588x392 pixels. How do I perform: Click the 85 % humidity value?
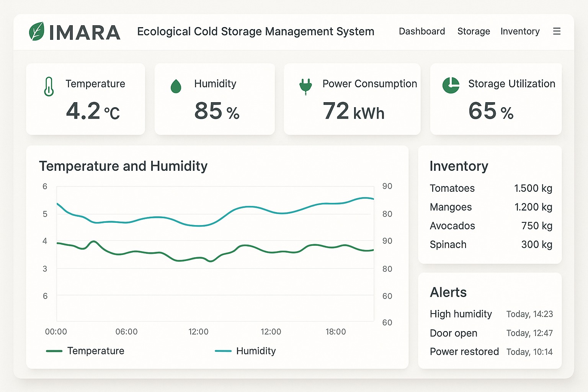(217, 111)
